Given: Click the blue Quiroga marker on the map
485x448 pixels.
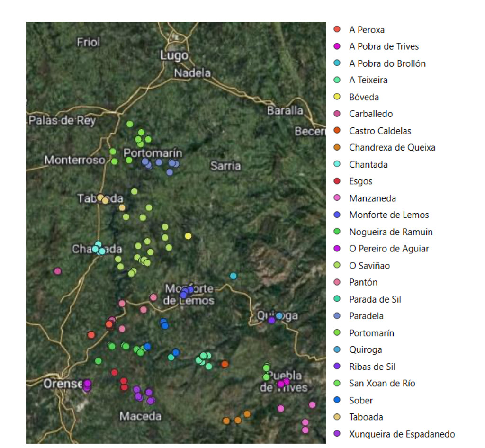Looking at the screenshot, I should [x=279, y=315].
